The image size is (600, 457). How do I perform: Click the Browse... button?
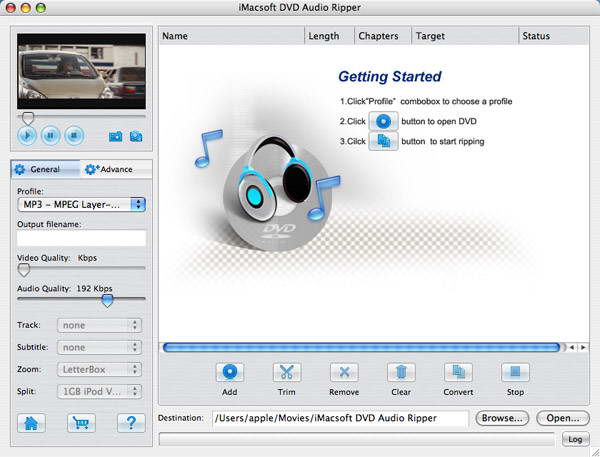(502, 418)
